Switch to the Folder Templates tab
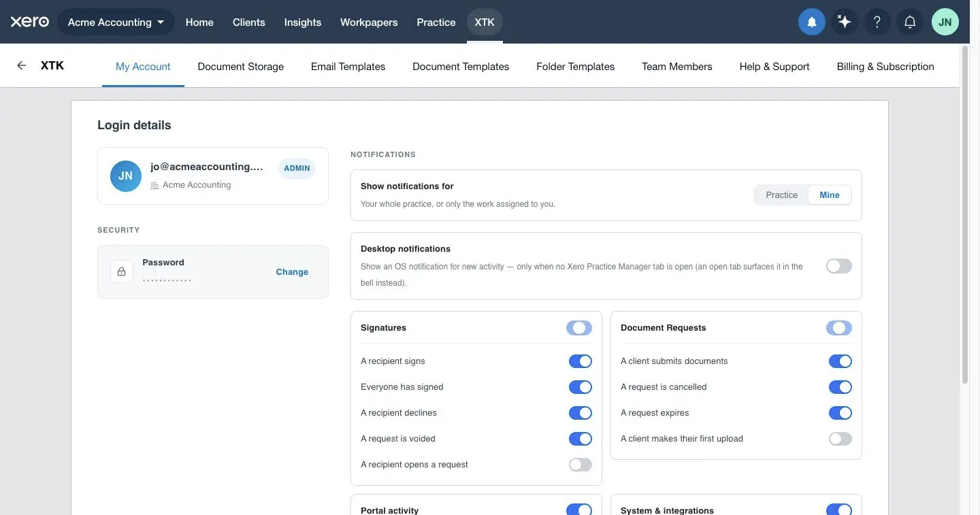This screenshot has width=980, height=515. click(576, 67)
